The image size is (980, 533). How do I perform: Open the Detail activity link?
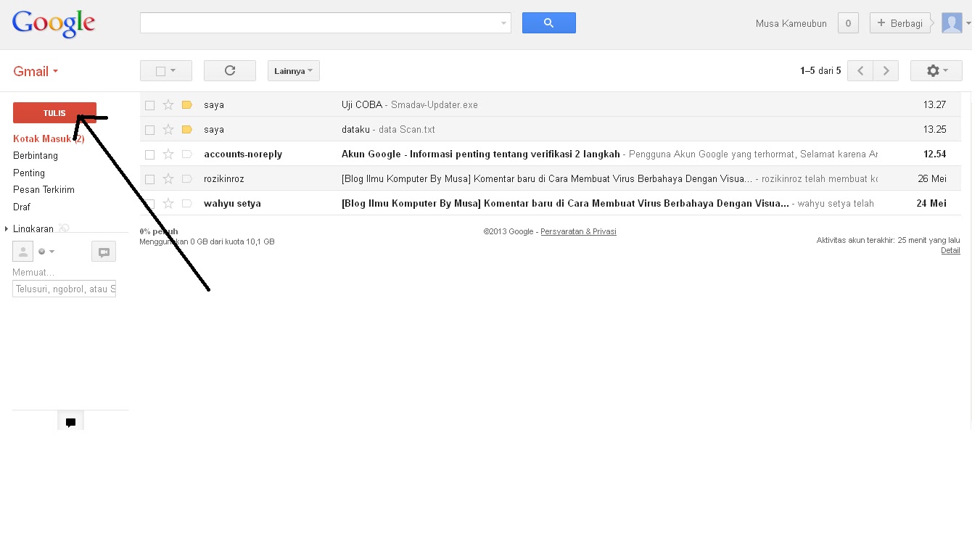tap(950, 250)
